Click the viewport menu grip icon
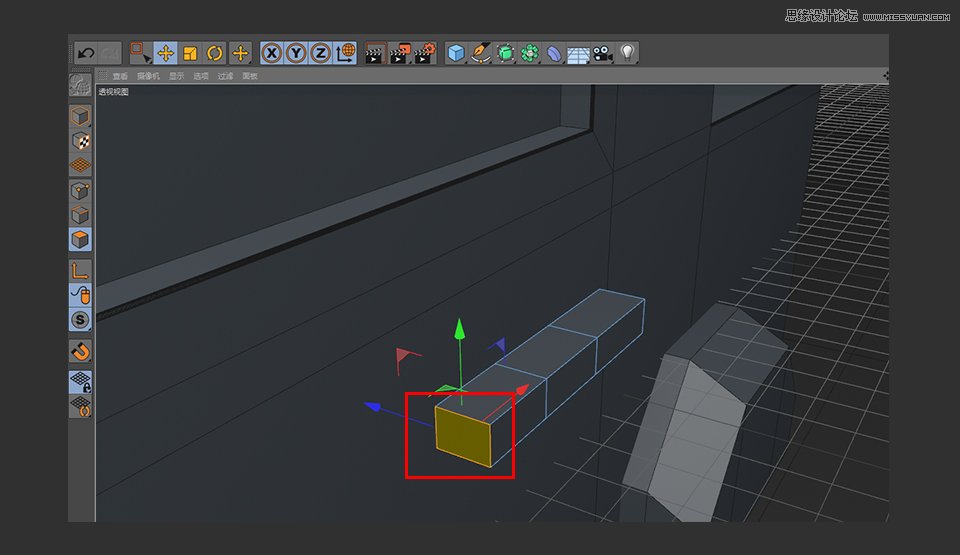 103,76
